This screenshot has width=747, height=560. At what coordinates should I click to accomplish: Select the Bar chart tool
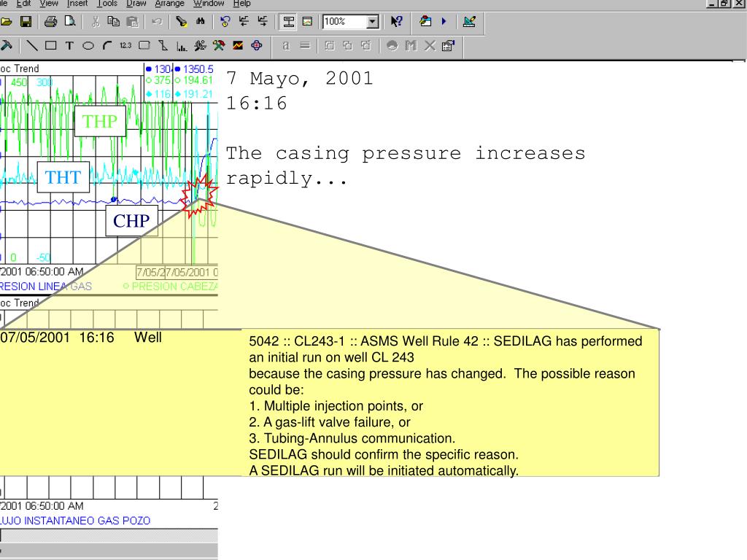182,46
